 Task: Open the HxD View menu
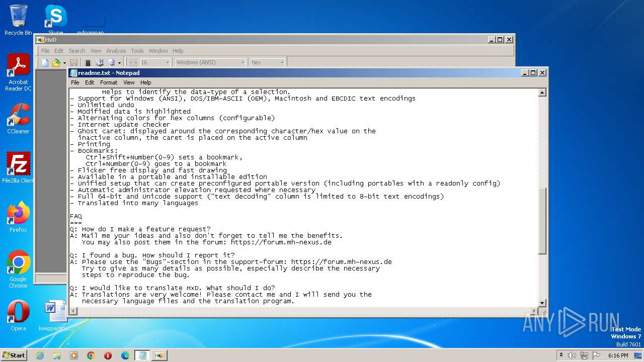[96, 51]
